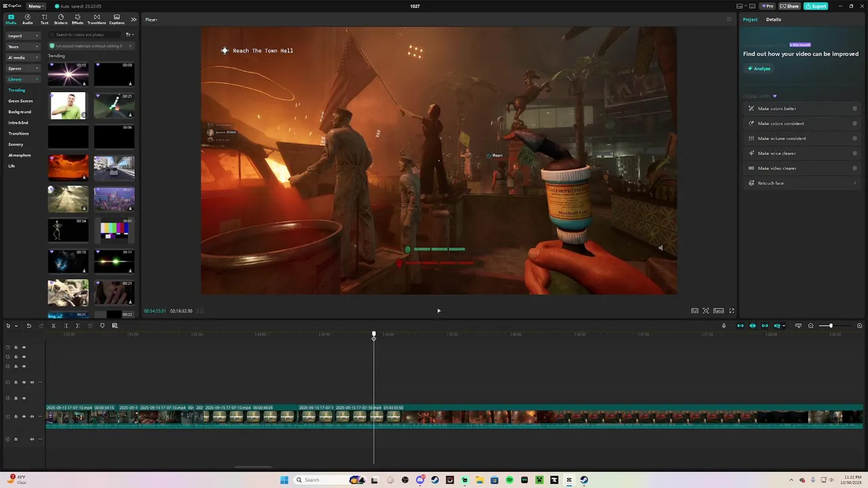Play the video preview
This screenshot has width=868, height=488.
439,310
